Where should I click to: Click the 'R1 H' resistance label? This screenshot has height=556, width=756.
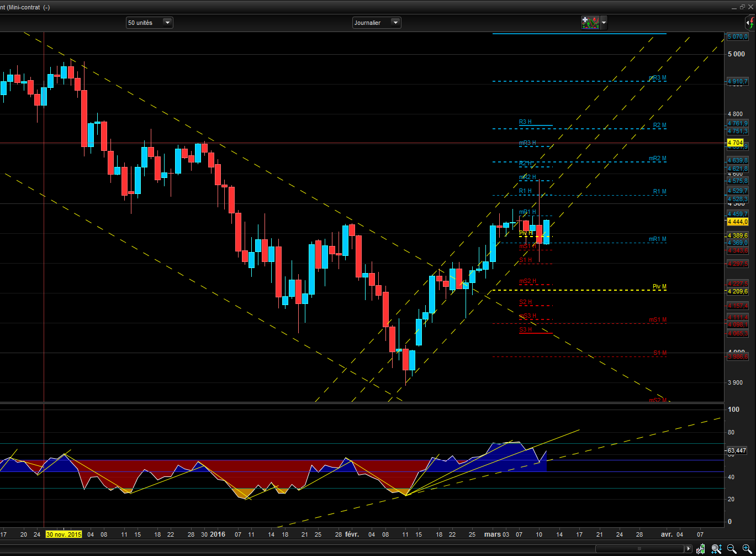[x=525, y=191]
